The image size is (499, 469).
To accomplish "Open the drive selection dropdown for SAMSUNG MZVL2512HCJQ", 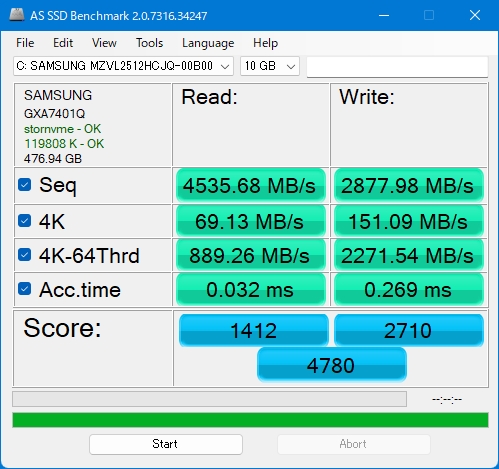I will (x=123, y=66).
